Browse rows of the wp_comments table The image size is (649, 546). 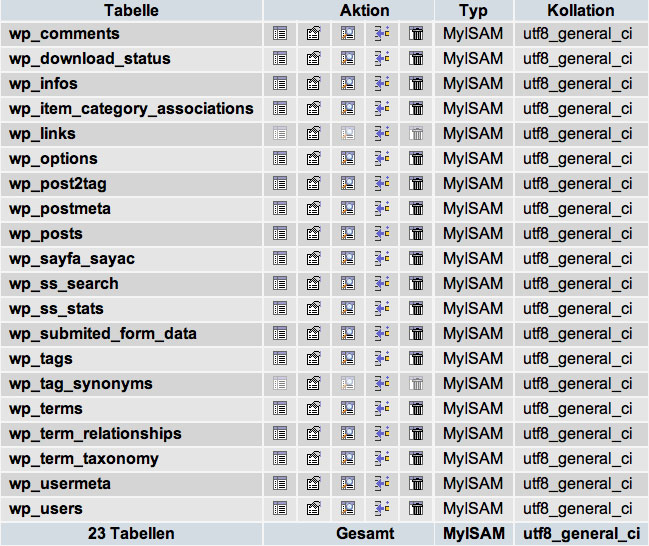click(280, 34)
